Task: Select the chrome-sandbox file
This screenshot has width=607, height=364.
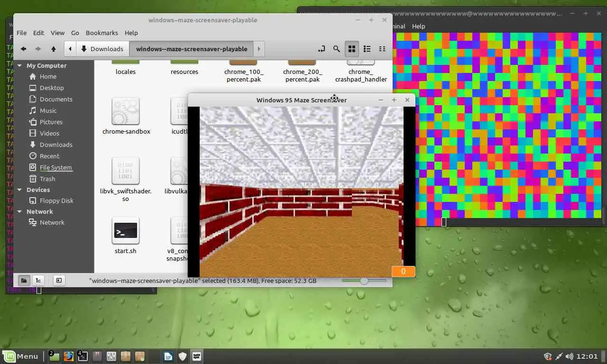Action: point(126,116)
